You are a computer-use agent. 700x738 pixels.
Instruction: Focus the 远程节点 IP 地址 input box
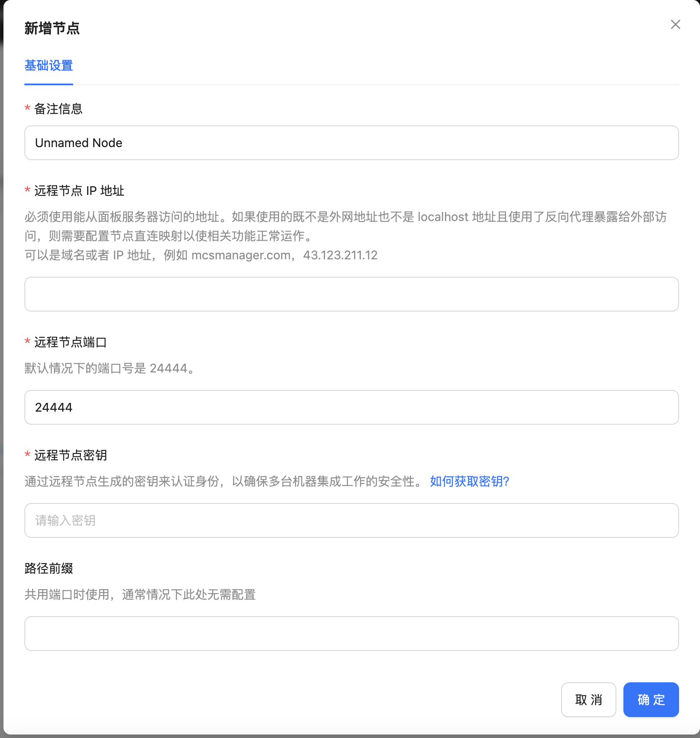(x=352, y=294)
